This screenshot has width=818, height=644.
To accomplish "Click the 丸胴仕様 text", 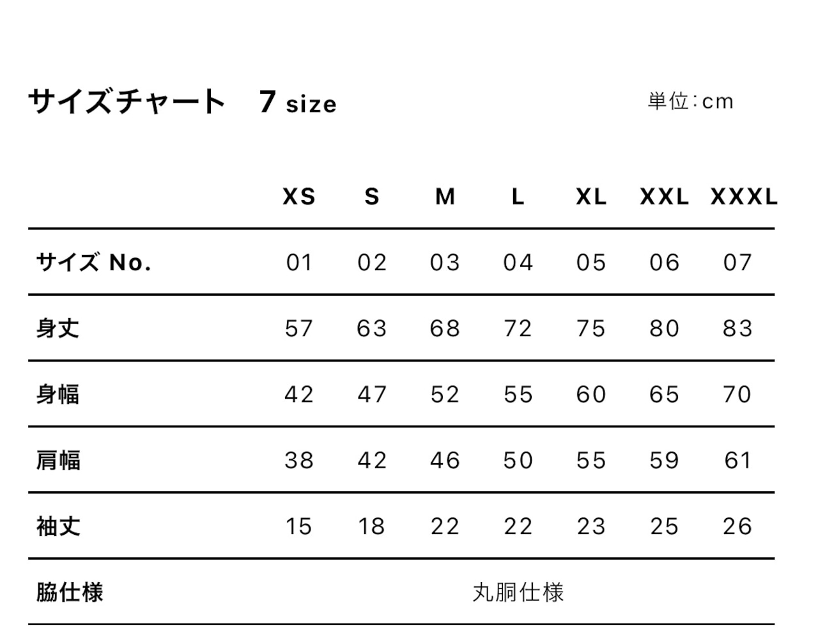I will [x=518, y=592].
